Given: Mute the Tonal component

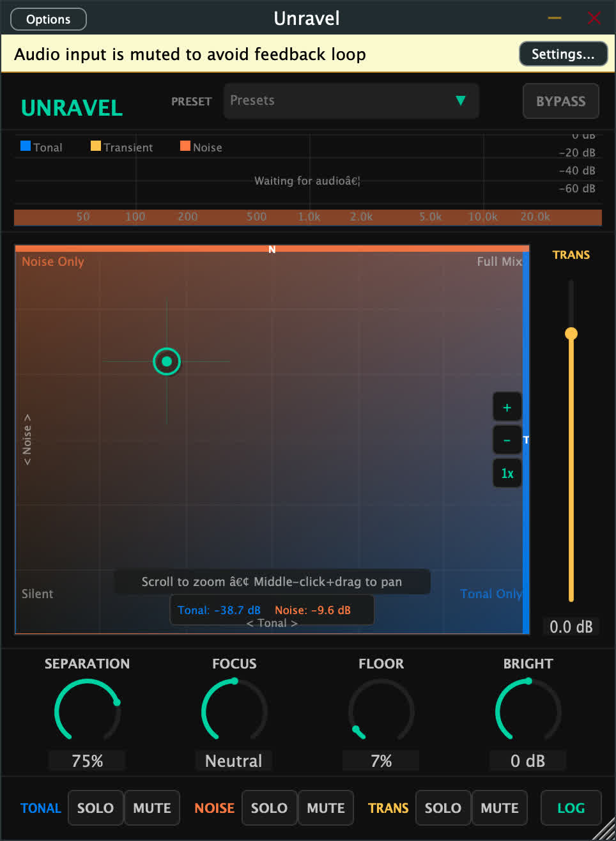Looking at the screenshot, I should (152, 808).
